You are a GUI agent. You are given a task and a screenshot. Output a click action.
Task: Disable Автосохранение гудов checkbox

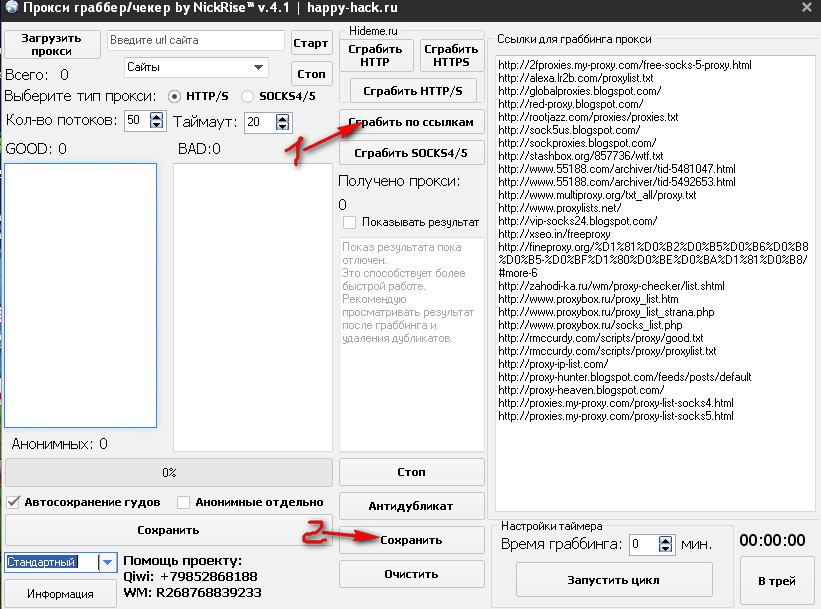coord(14,502)
